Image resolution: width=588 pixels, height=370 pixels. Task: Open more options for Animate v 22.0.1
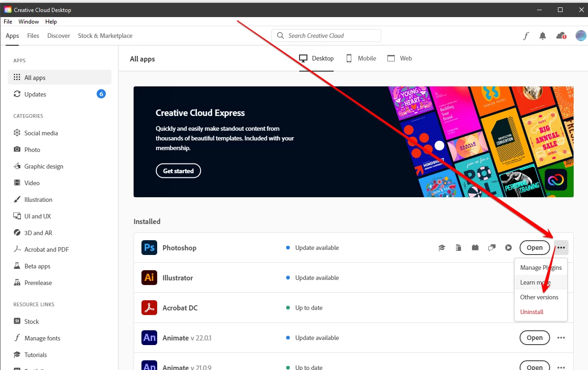pyautogui.click(x=561, y=338)
